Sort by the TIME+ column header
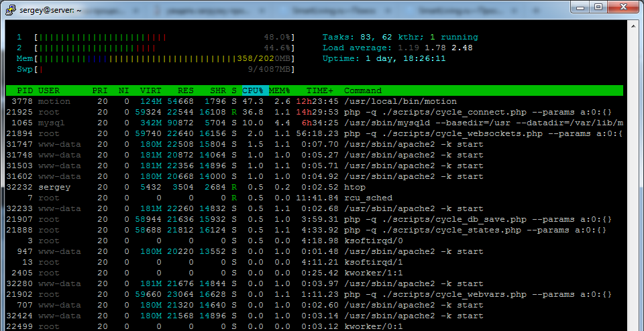Viewport: 644px width, 331px height. point(320,90)
